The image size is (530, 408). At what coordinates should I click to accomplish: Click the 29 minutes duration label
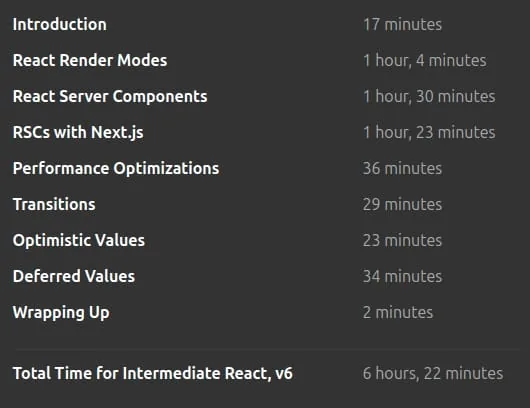[x=402, y=204]
